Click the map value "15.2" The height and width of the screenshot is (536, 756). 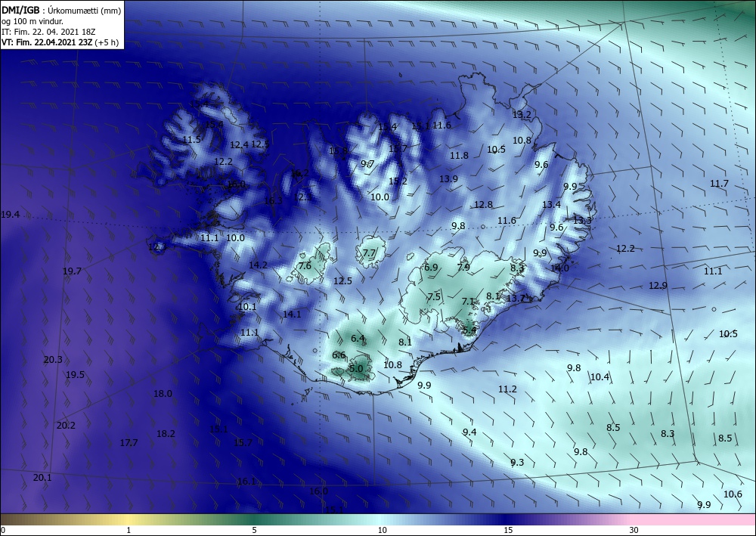pos(398,181)
